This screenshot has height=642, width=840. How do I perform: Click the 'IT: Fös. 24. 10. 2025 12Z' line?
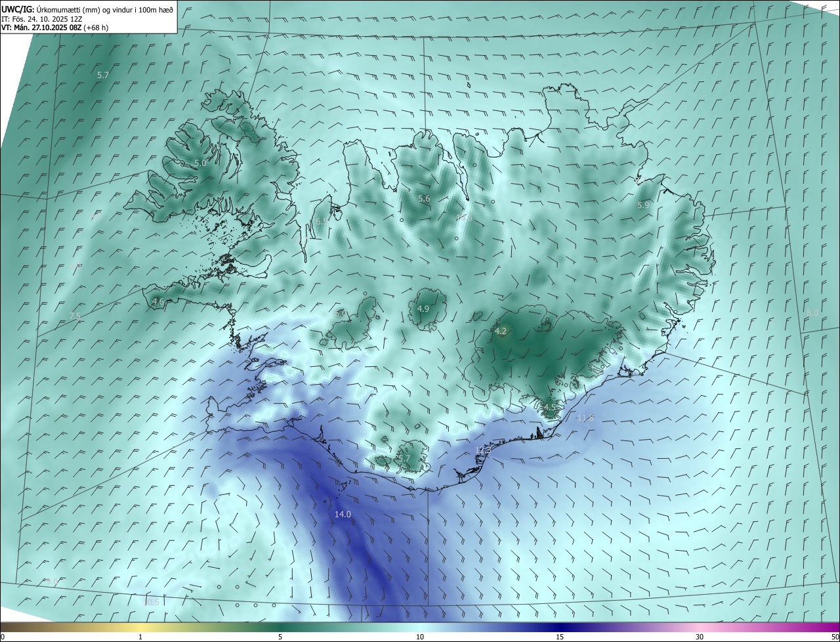(41, 19)
